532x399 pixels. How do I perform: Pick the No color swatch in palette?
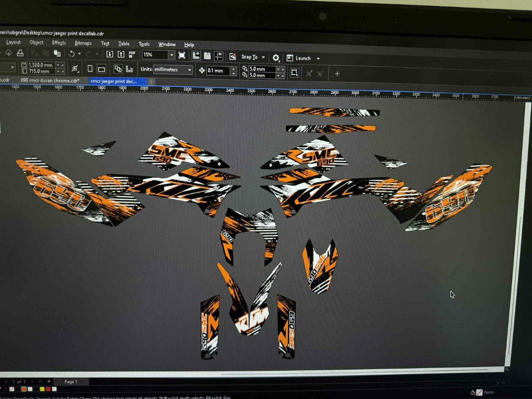12,389
